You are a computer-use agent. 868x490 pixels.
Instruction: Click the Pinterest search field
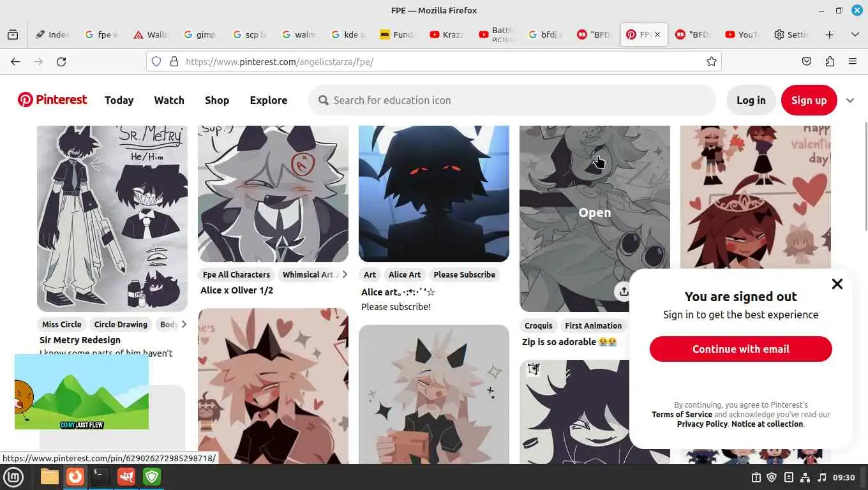(512, 100)
